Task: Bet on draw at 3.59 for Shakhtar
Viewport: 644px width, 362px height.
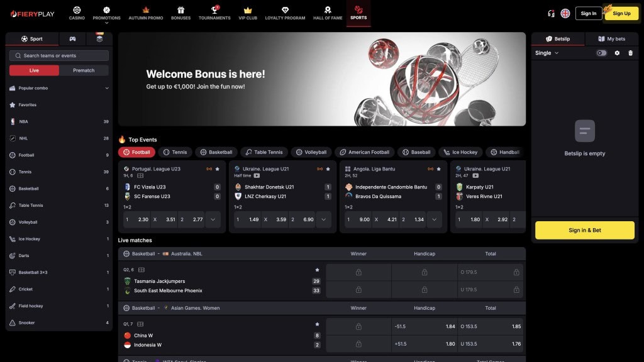Action: (275, 219)
